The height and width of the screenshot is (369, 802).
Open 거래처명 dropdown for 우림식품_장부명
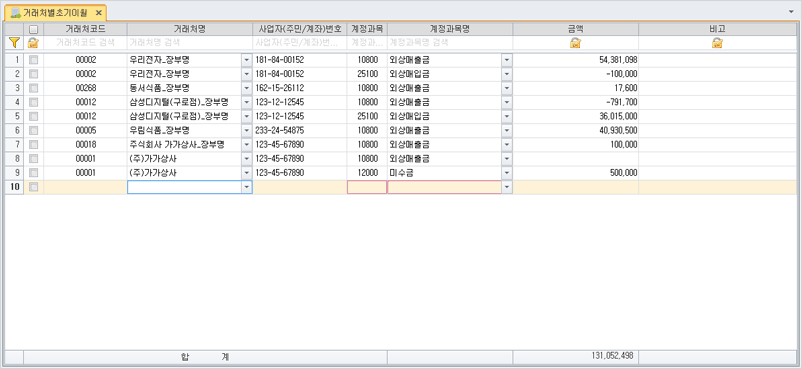point(247,130)
